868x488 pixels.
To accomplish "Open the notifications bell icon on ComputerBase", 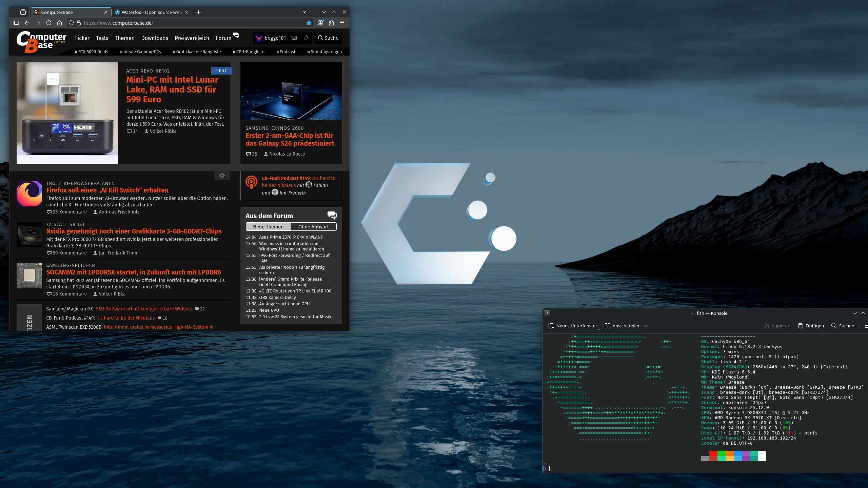I will [x=306, y=38].
